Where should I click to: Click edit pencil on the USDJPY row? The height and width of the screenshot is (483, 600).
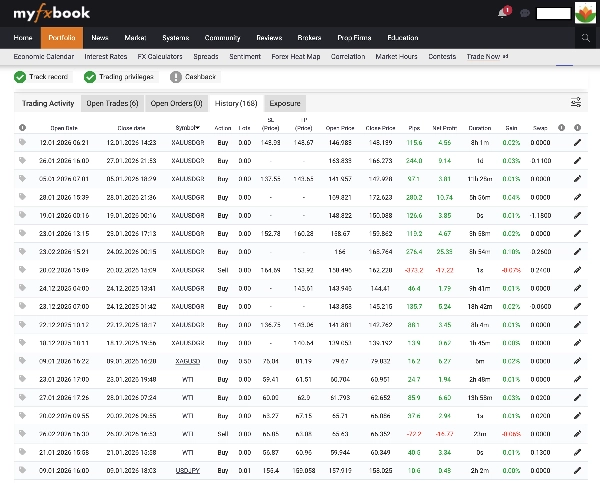577,469
